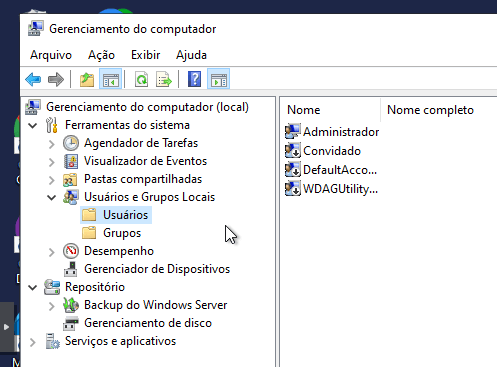497x367 pixels.
Task: Expand the Backup do Windows Server node
Action: pos(51,306)
